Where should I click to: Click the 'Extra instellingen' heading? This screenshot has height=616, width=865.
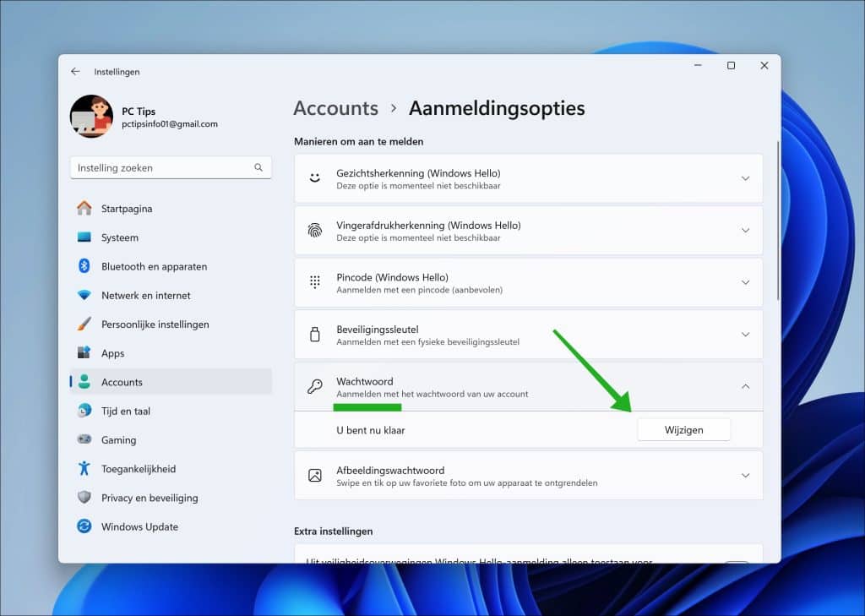point(333,531)
